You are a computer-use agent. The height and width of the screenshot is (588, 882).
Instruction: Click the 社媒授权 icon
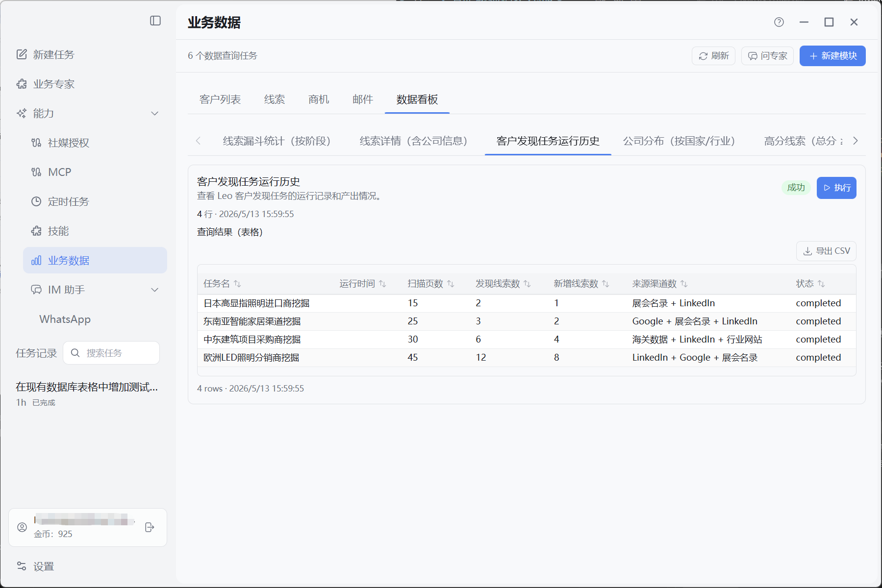point(36,143)
